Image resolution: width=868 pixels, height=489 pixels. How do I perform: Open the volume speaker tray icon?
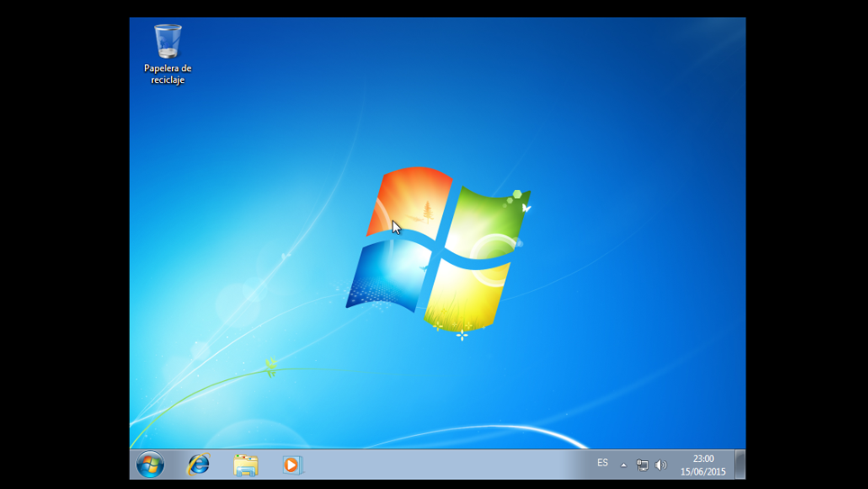[x=661, y=466]
